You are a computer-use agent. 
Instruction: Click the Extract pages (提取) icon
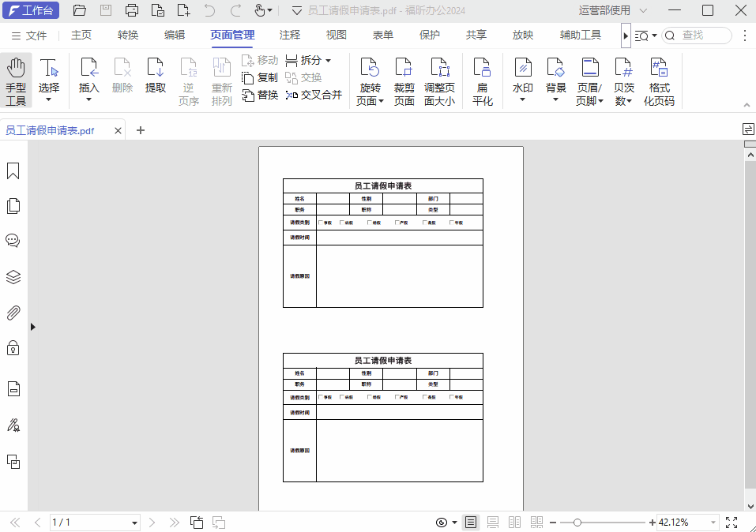pos(156,77)
